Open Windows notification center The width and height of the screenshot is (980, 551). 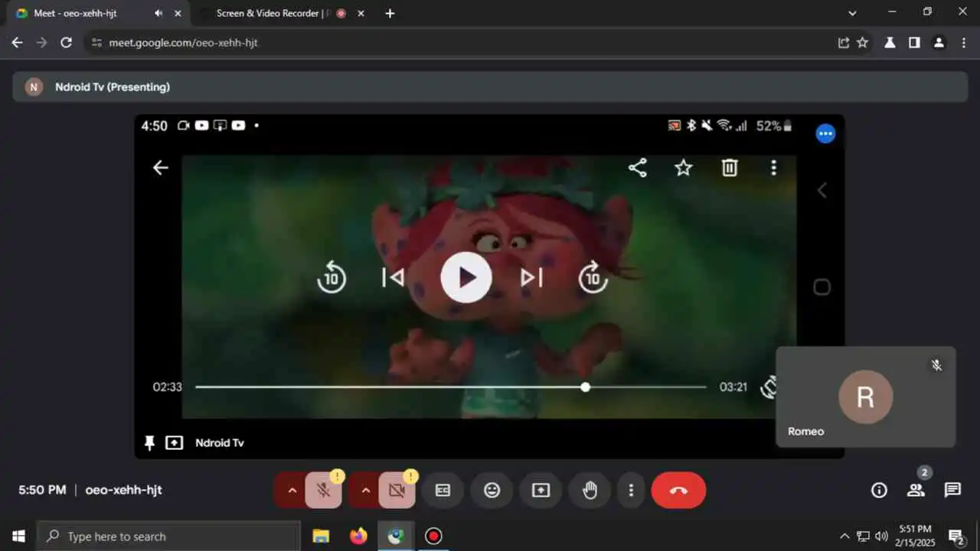(x=955, y=536)
